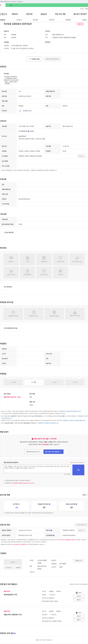The width and height of the screenshot is (88, 644).
Task: Click the 장애인용 화장실 facility icon
Action: [x=54, y=314]
